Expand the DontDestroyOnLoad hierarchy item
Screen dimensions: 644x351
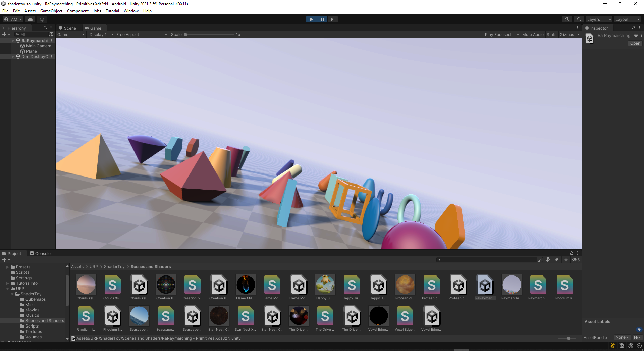13,57
